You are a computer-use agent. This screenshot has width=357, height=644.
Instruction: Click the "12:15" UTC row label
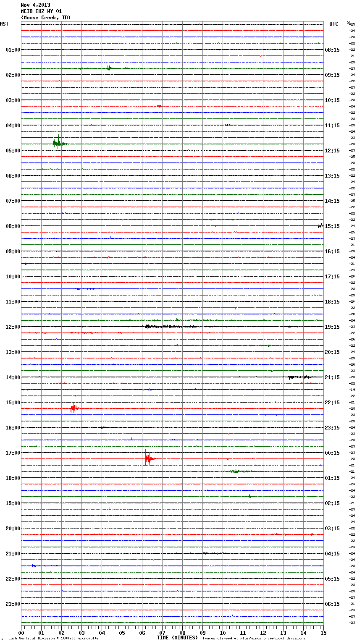(x=332, y=151)
